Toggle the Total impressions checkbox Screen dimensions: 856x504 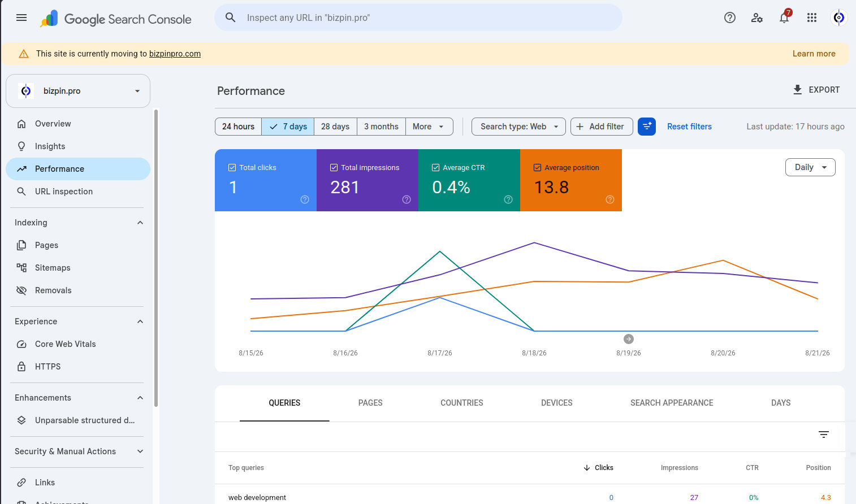tap(334, 168)
